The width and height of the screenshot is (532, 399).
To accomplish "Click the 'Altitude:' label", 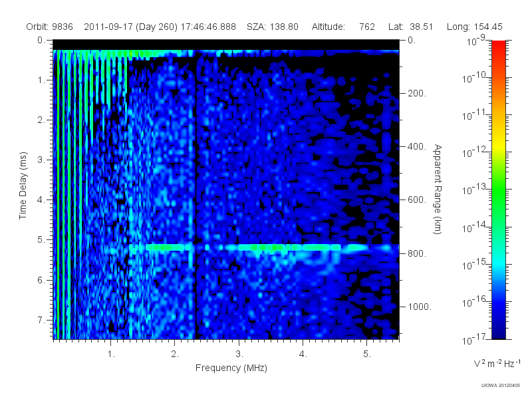I will point(329,27).
